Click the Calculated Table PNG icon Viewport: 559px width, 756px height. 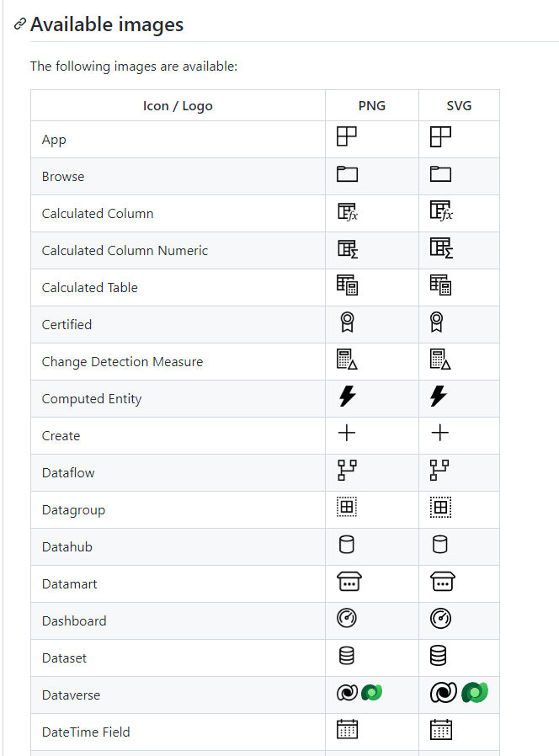(347, 285)
